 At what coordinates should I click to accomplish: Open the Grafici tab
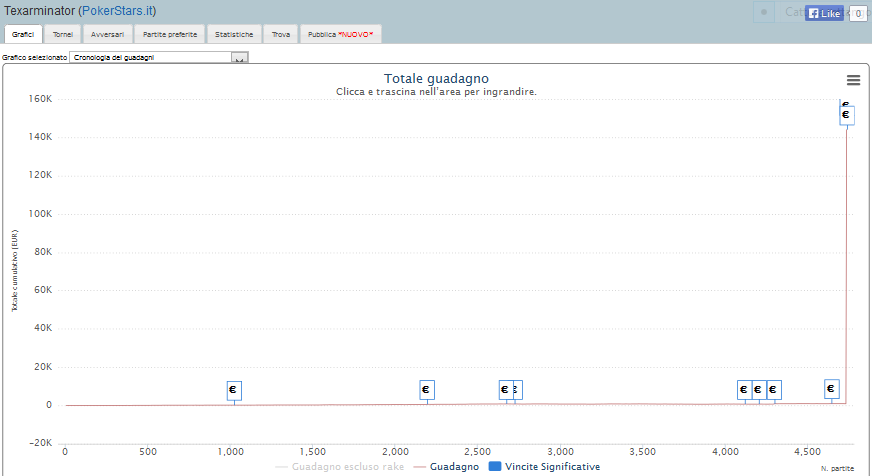23,34
